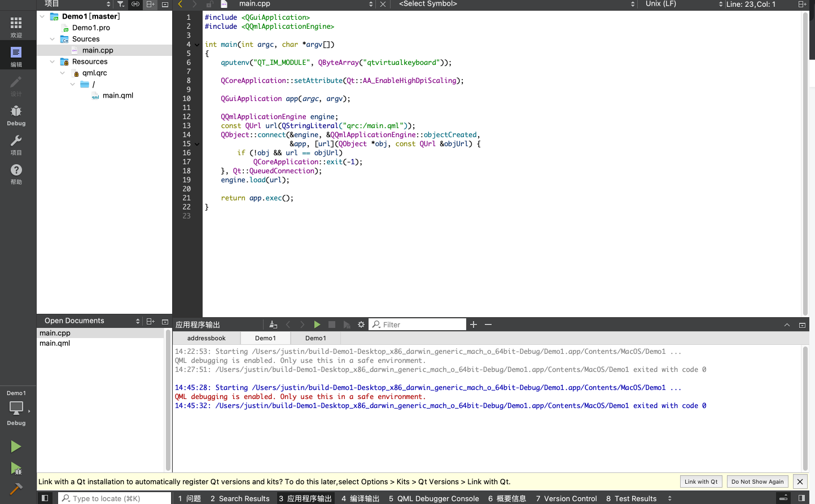This screenshot has width=815, height=504.
Task: Attach debugger to the running application
Action: point(347,325)
